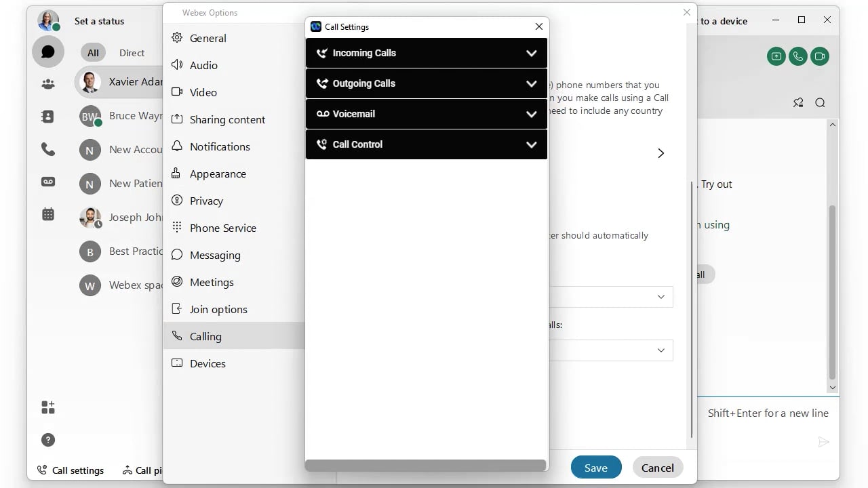Select the All filter tab
Viewport: 868px width, 488px height.
pos(93,53)
